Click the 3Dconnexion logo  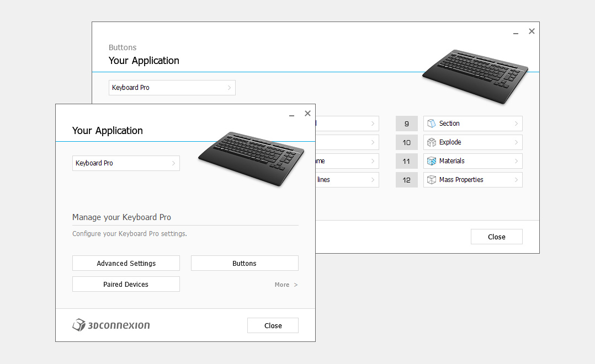[x=110, y=325]
